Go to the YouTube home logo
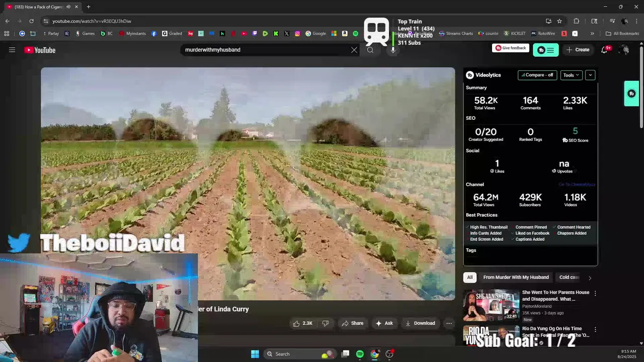This screenshot has height=362, width=644. click(x=40, y=50)
